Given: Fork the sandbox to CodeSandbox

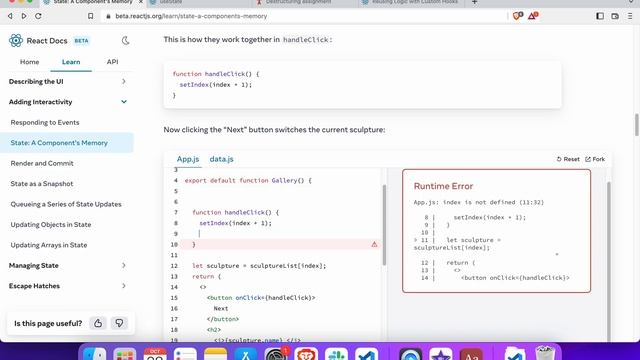Looking at the screenshot, I should click(595, 159).
